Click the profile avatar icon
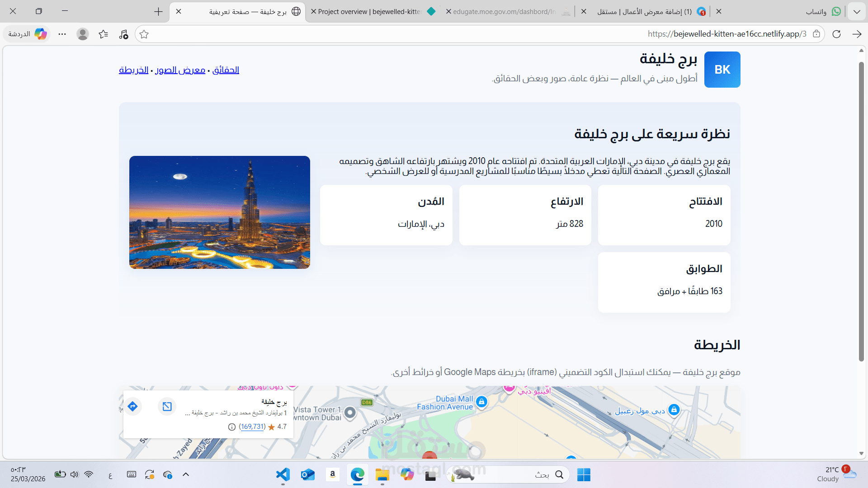This screenshot has width=868, height=488. click(82, 34)
